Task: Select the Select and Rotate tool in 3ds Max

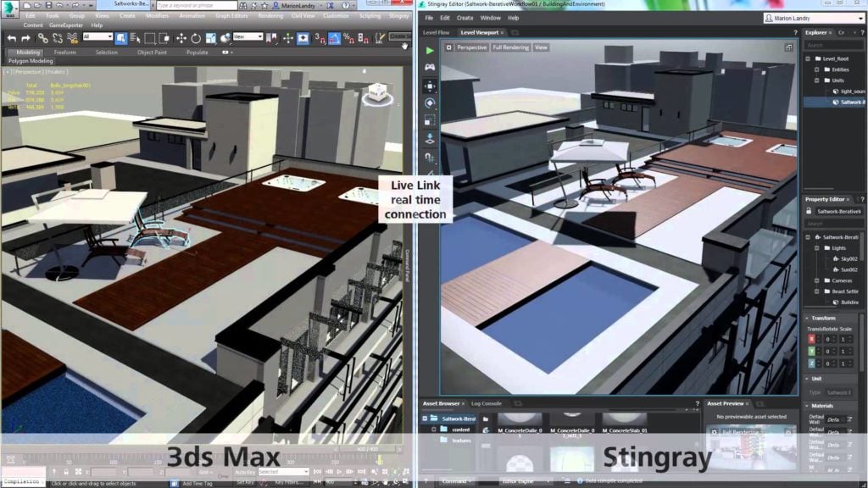Action: pos(196,38)
